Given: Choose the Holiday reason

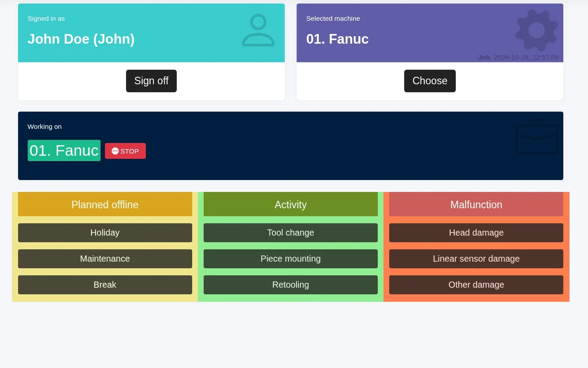Looking at the screenshot, I should (x=105, y=233).
